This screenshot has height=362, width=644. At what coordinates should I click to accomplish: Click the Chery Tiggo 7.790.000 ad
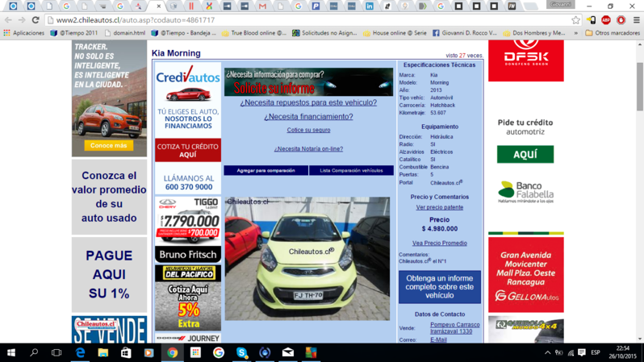[188, 230]
